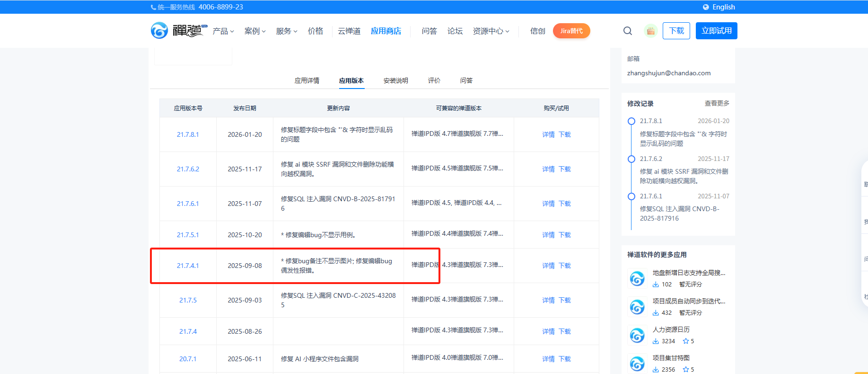Image resolution: width=868 pixels, height=374 pixels.
Task: Open the 服务 dropdown in navigation
Action: click(287, 31)
